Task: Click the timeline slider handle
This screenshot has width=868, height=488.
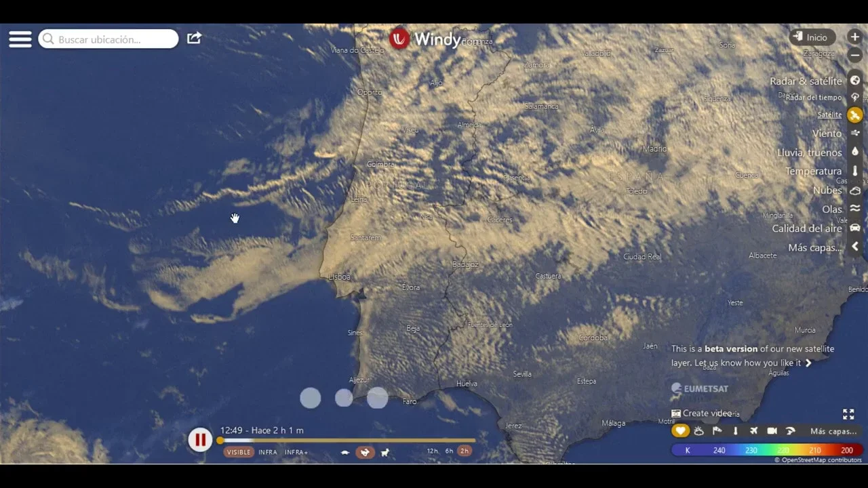Action: tap(220, 441)
